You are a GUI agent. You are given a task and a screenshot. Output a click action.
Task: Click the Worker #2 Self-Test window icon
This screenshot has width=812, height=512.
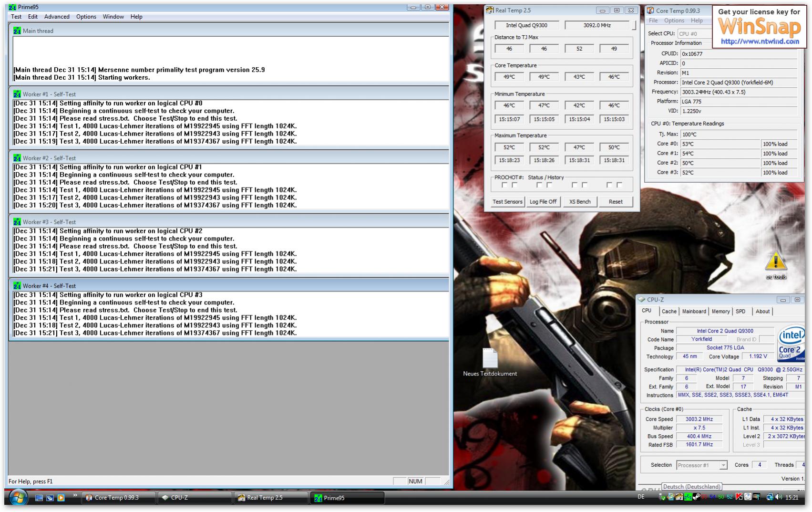coord(17,158)
